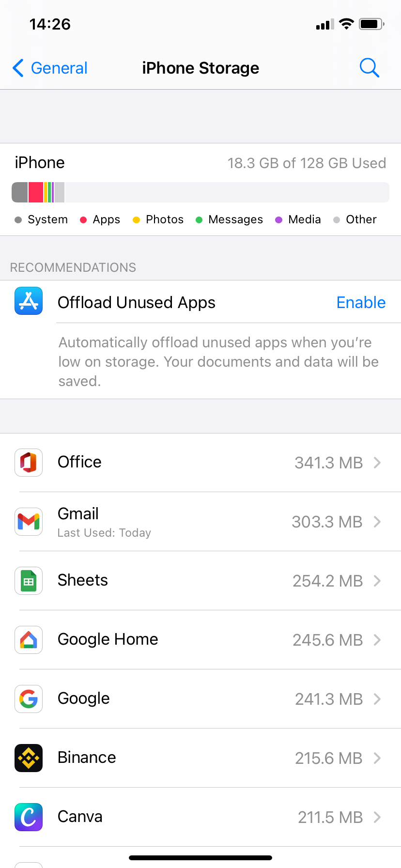The image size is (401, 868).
Task: Click the App Store icon beside Offload Unused Apps
Action: 28,301
